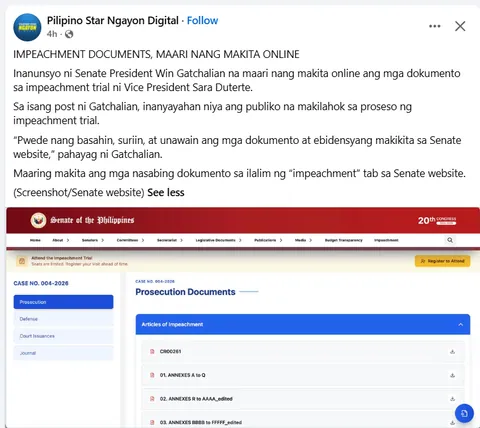Click the PDF icon for 02. ANNEXES R to AAAA_edited

coord(152,399)
